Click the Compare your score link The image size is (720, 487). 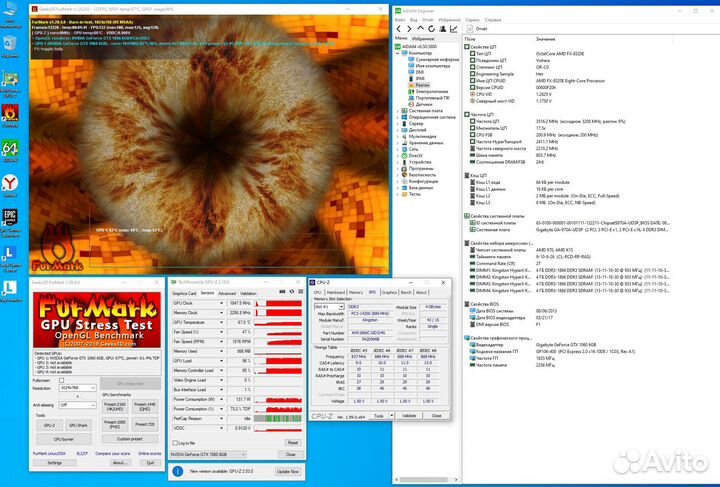[x=112, y=453]
